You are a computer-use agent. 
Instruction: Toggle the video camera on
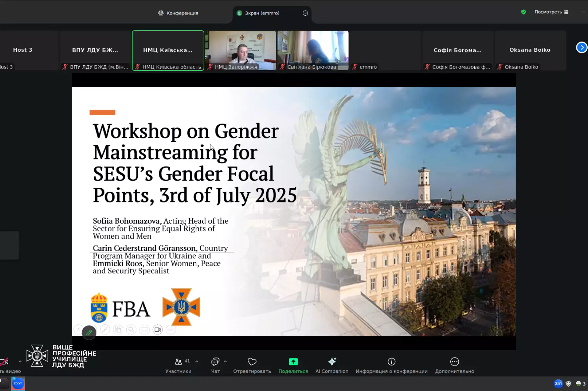pos(5,362)
